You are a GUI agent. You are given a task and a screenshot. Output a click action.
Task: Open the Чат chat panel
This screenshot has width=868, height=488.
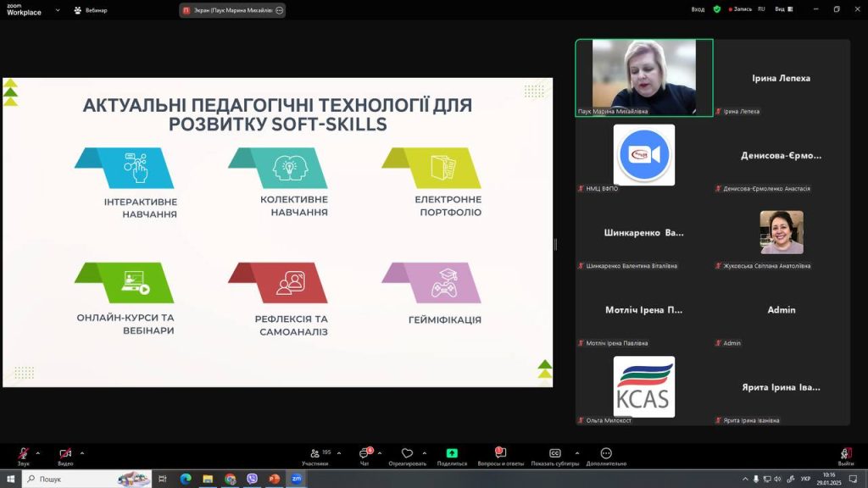364,454
